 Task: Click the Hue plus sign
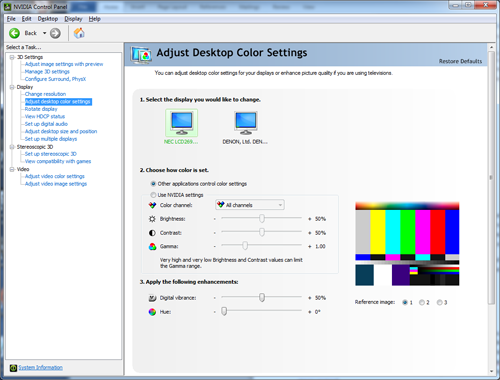point(310,312)
